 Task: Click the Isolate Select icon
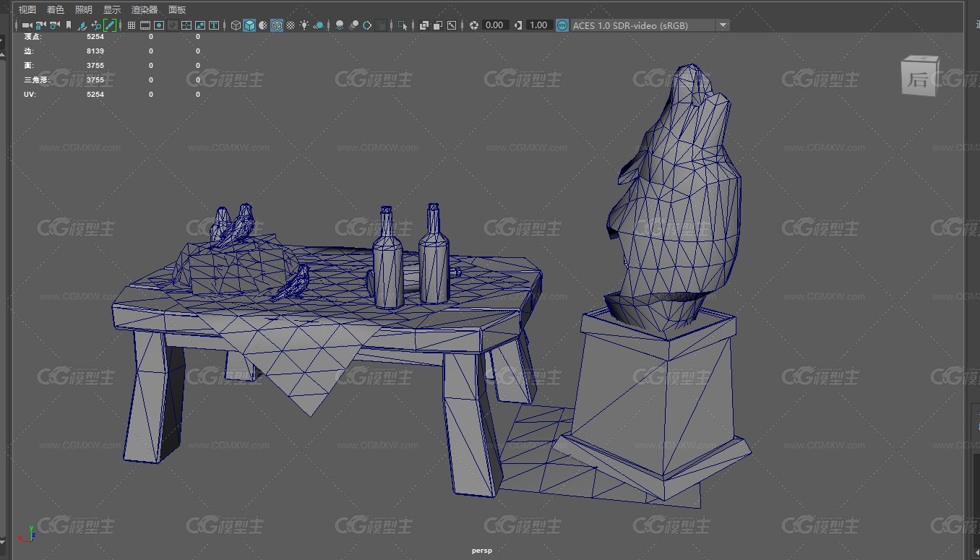tap(403, 25)
